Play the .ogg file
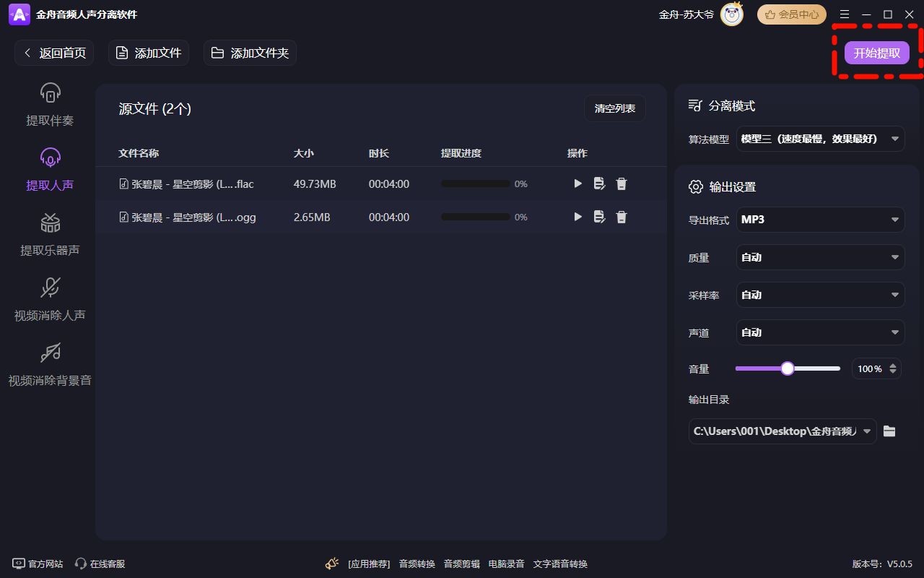924x578 pixels. click(x=577, y=217)
